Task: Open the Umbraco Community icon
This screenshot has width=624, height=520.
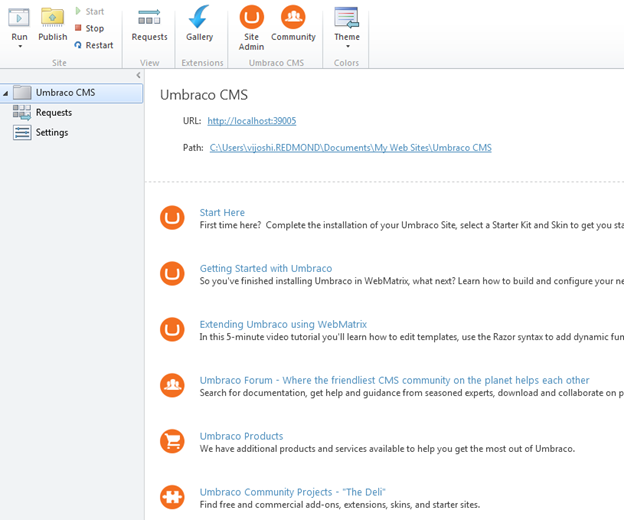Action: (293, 17)
